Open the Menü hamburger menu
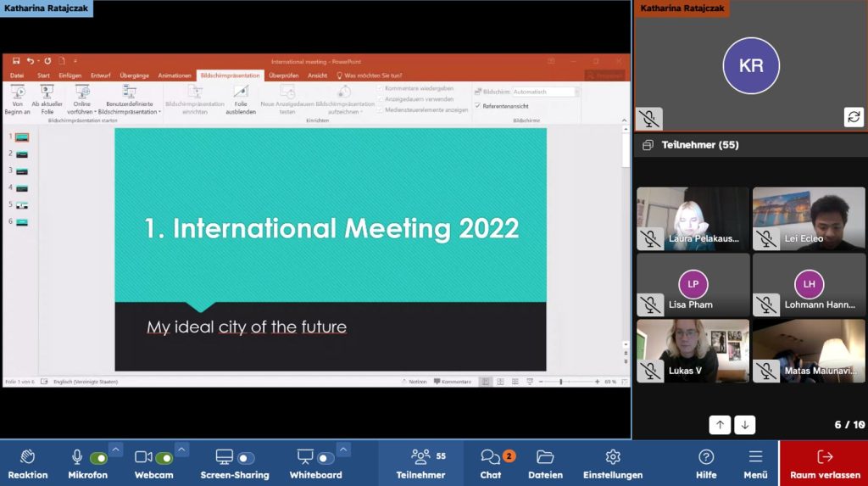Image resolution: width=868 pixels, height=486 pixels. coord(755,463)
